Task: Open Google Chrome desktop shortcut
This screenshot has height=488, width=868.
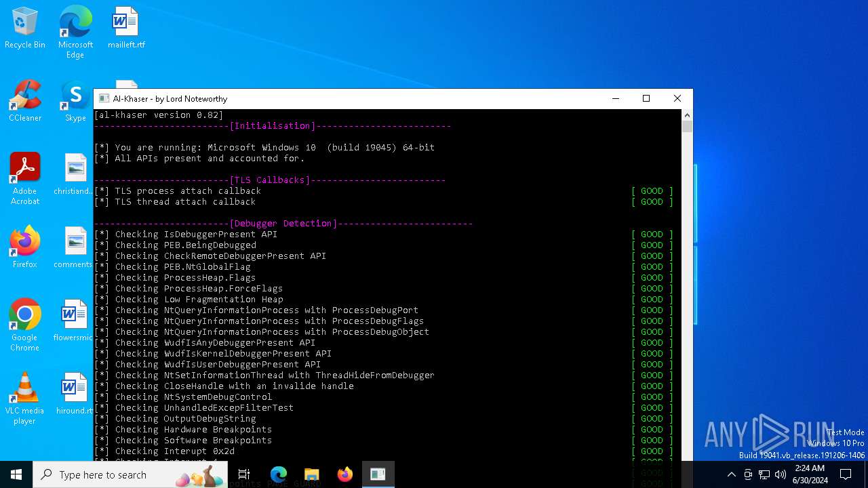Action: [25, 325]
